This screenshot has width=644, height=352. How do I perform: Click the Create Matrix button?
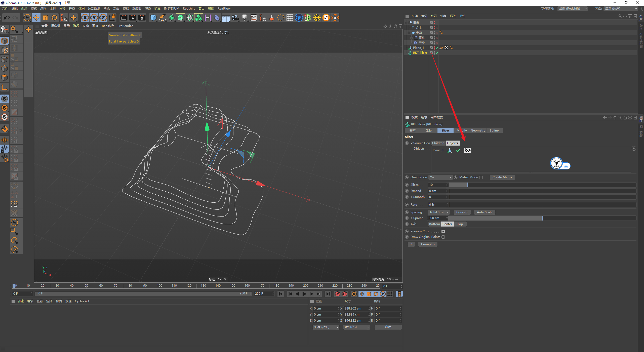[x=502, y=177]
